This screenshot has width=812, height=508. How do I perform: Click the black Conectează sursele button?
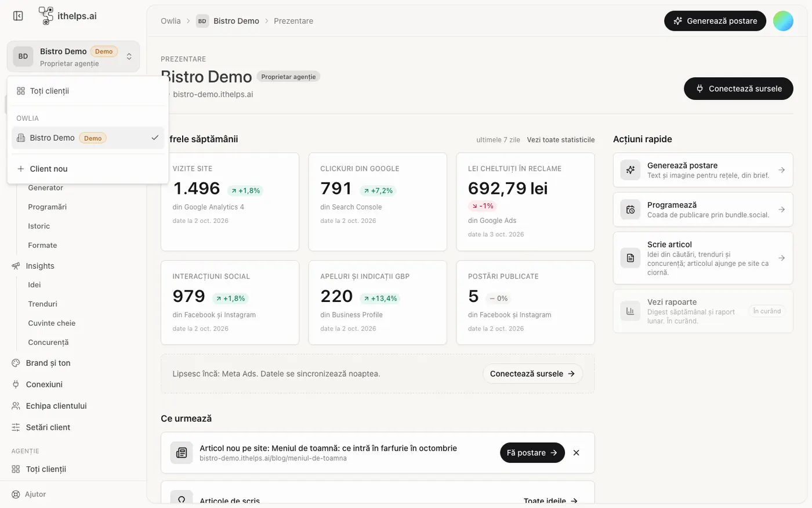738,88
